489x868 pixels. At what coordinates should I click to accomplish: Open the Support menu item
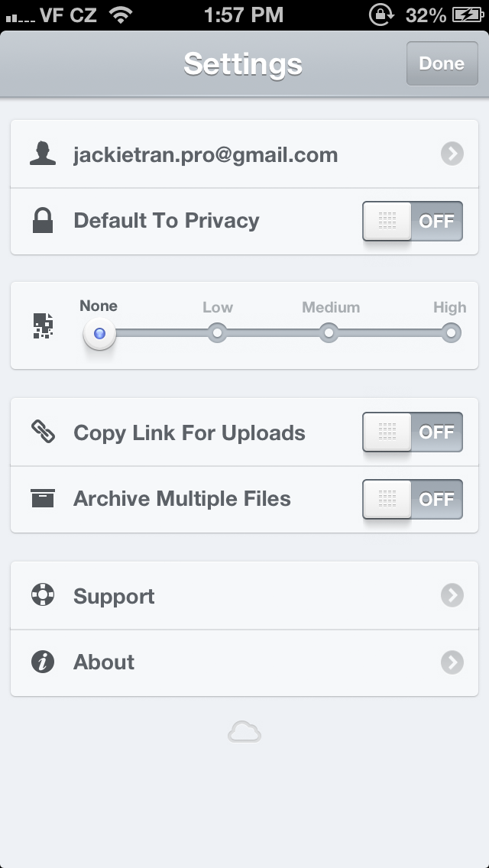[x=114, y=596]
